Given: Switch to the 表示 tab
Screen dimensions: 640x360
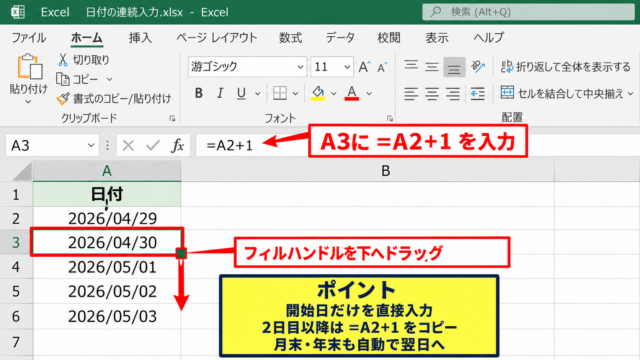Looking at the screenshot, I should pyautogui.click(x=437, y=38).
